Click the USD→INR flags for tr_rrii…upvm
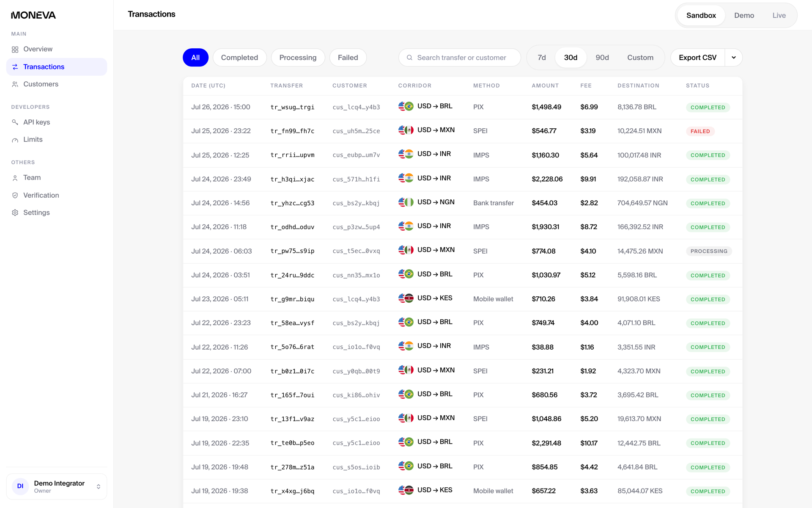The image size is (812, 508). (406, 154)
